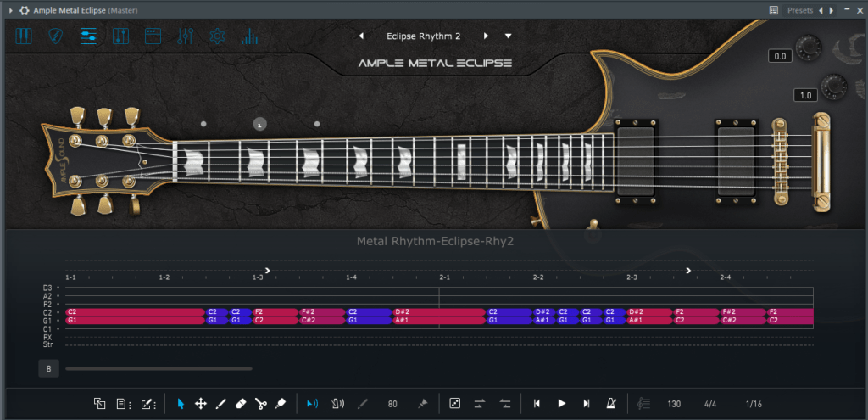This screenshot has width=868, height=420.
Task: Click the velocity value 80
Action: pos(392,404)
